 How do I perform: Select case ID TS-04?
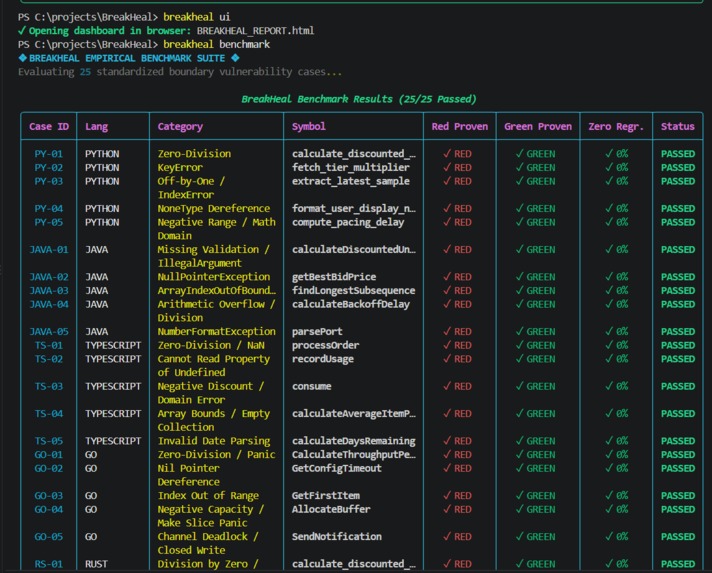pos(49,414)
